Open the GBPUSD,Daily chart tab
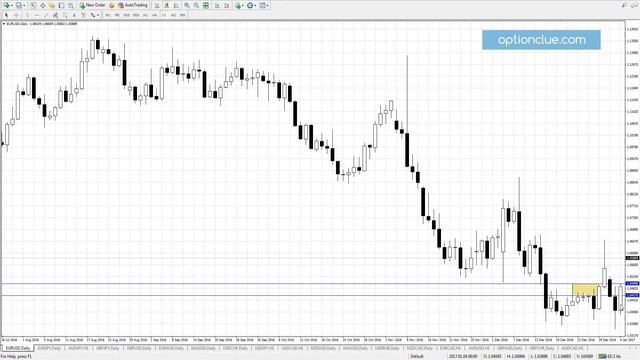Viewport: 640px width, 360px height. tap(139, 348)
